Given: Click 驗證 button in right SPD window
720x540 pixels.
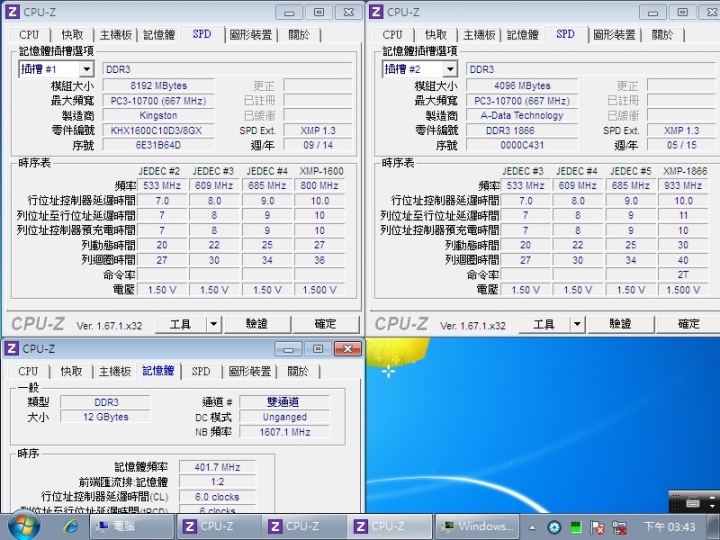Looking at the screenshot, I should pos(620,324).
